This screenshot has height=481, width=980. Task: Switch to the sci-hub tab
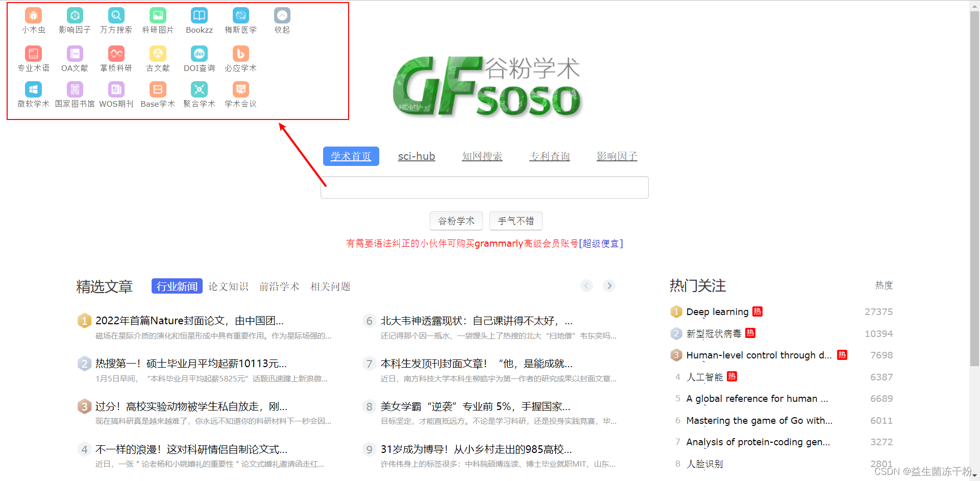pos(416,156)
